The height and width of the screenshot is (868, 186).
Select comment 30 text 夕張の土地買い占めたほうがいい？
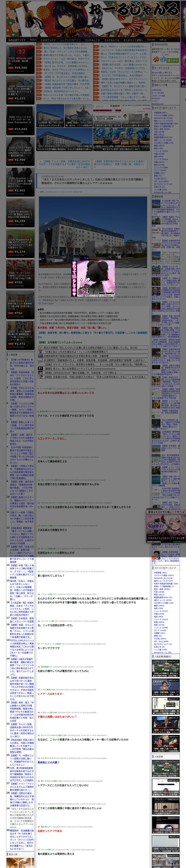point(57,717)
